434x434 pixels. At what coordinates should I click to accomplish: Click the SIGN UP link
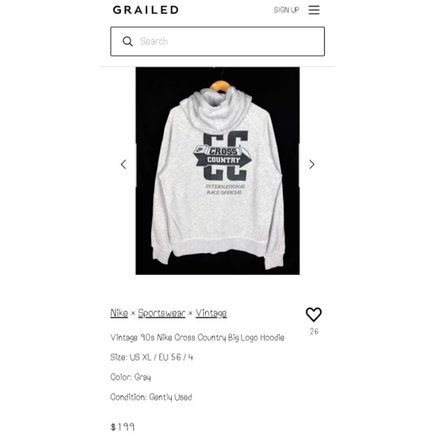click(x=286, y=10)
